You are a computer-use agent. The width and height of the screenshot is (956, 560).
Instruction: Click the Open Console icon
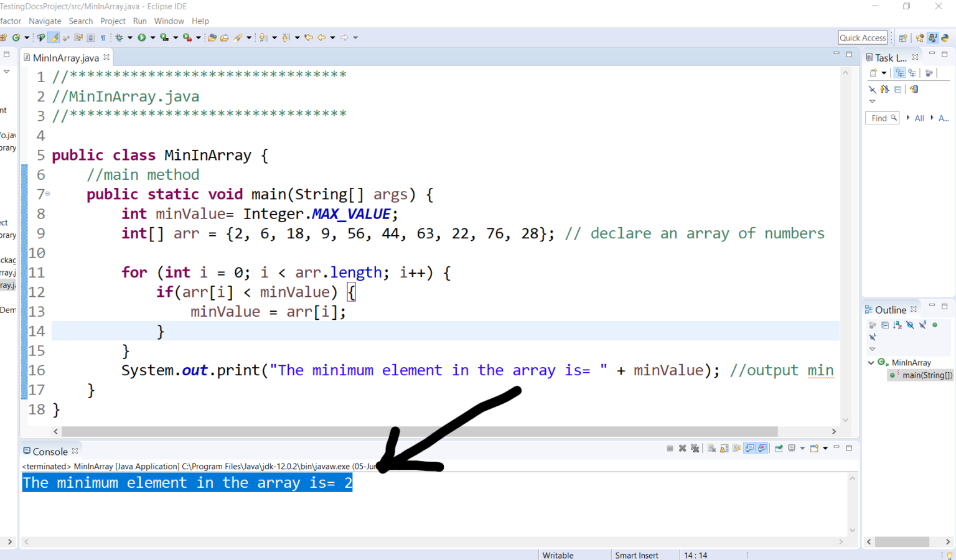[814, 448]
